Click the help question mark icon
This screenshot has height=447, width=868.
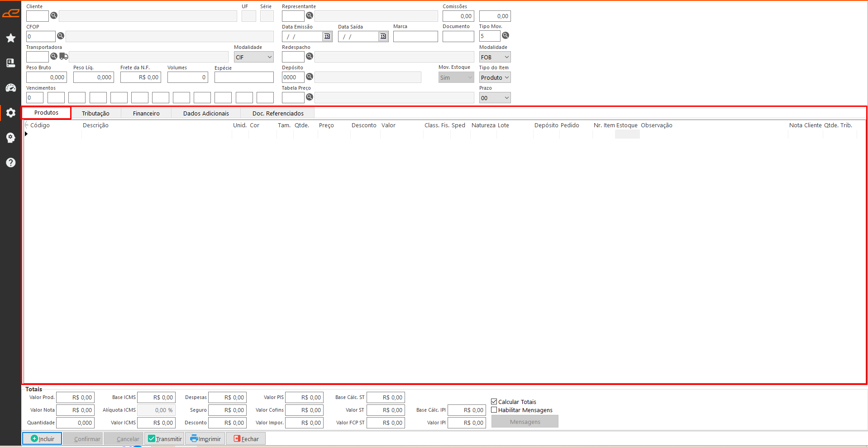11,163
